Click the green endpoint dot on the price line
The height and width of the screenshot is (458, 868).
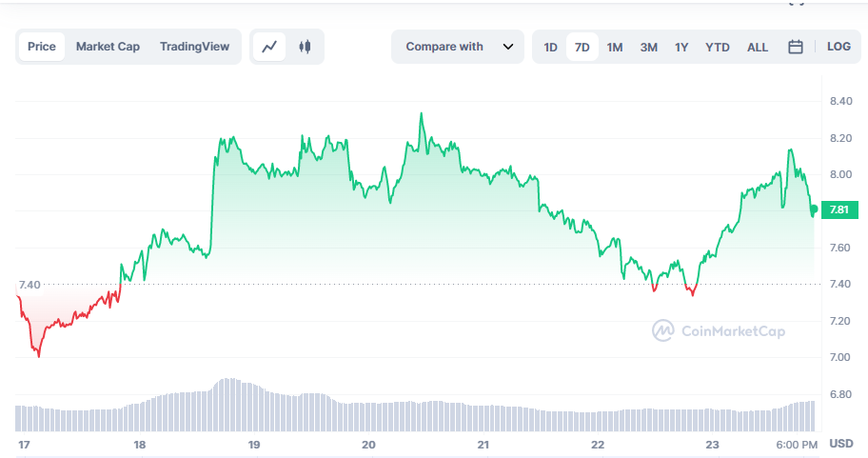[x=814, y=209]
